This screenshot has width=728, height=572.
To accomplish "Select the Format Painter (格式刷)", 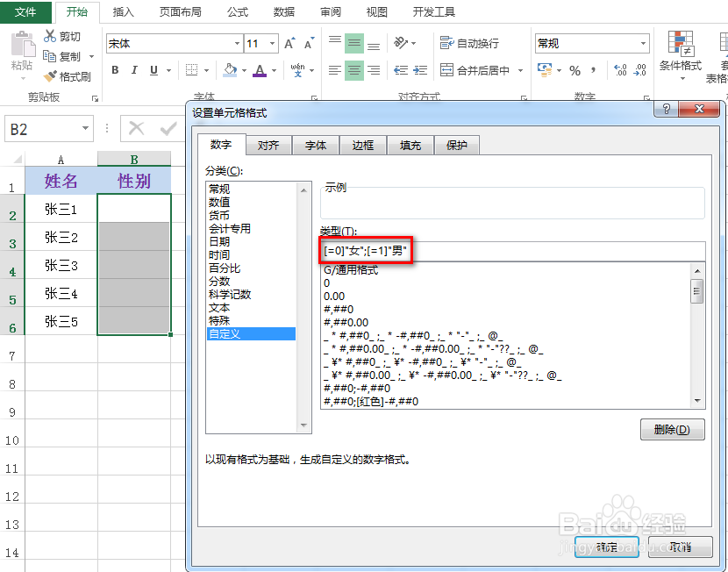I will pyautogui.click(x=50, y=75).
